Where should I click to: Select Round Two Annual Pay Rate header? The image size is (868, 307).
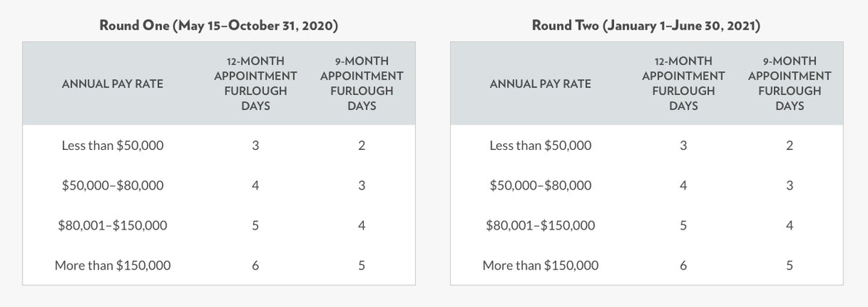click(540, 84)
